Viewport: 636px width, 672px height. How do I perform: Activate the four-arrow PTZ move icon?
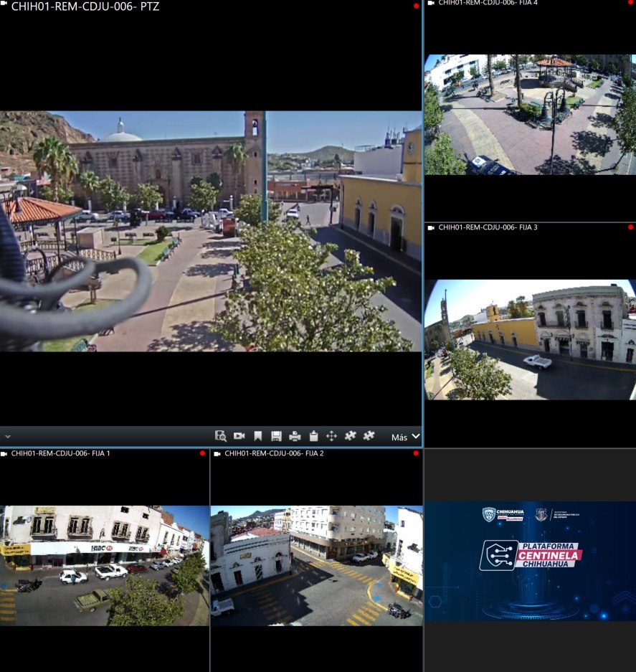pos(331,436)
